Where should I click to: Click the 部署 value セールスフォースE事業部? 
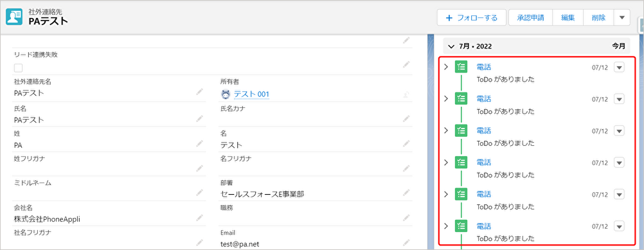[x=262, y=194]
